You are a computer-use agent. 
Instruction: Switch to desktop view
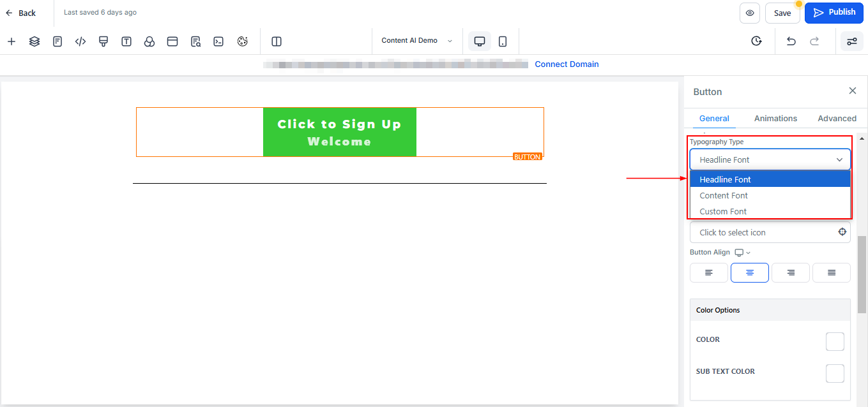pos(480,41)
